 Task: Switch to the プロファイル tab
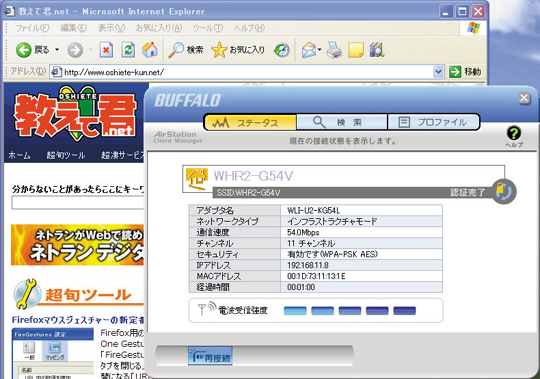click(434, 122)
